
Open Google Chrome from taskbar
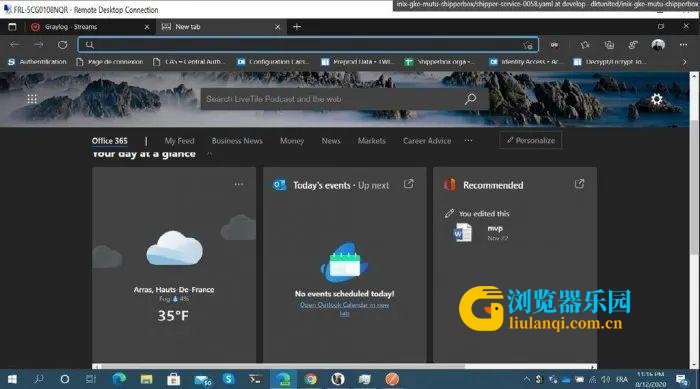pyautogui.click(x=310, y=379)
